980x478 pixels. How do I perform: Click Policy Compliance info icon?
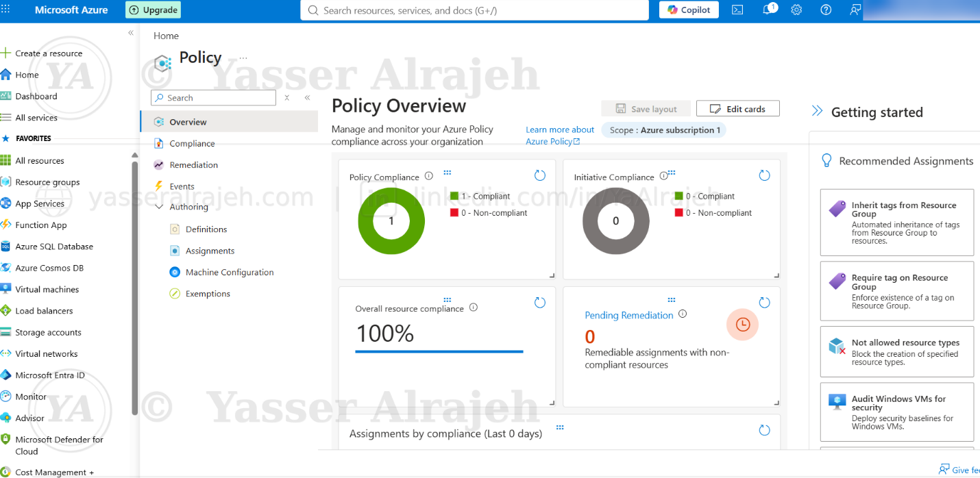[429, 176]
